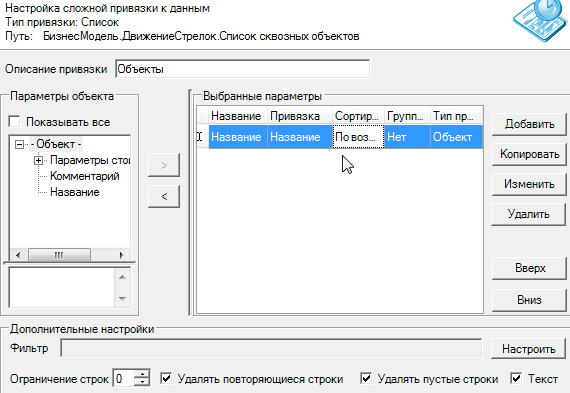Screen dimensions: 570x393
Task: Collapse the - Объект - tree node
Action: pos(19,145)
